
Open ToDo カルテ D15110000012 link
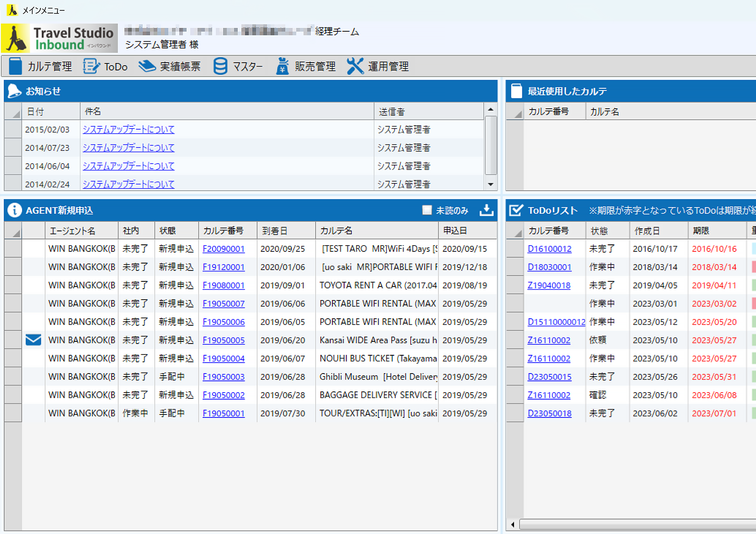pos(557,322)
